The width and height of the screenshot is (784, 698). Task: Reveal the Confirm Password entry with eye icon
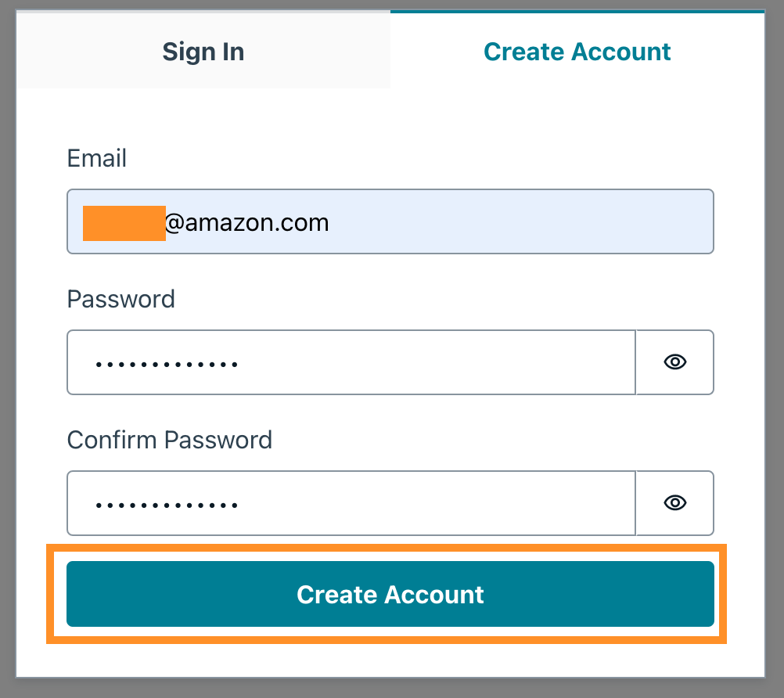pyautogui.click(x=674, y=503)
